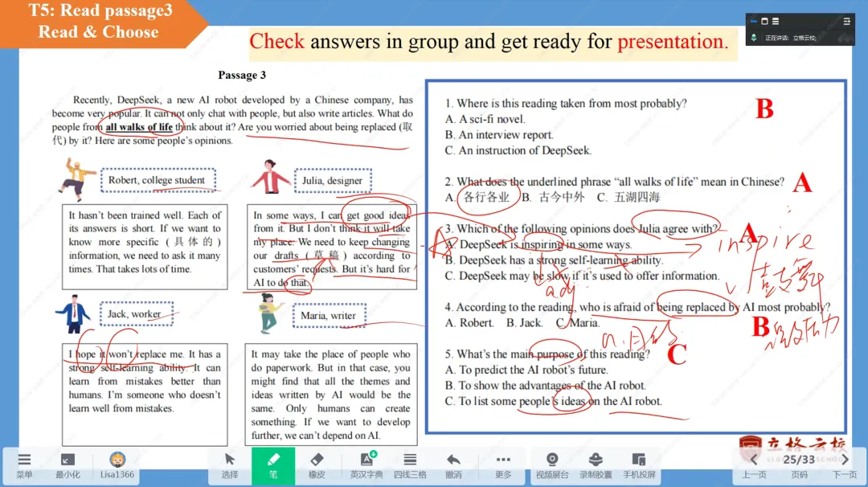Click option "A. A sci-fi novel."

point(485,119)
